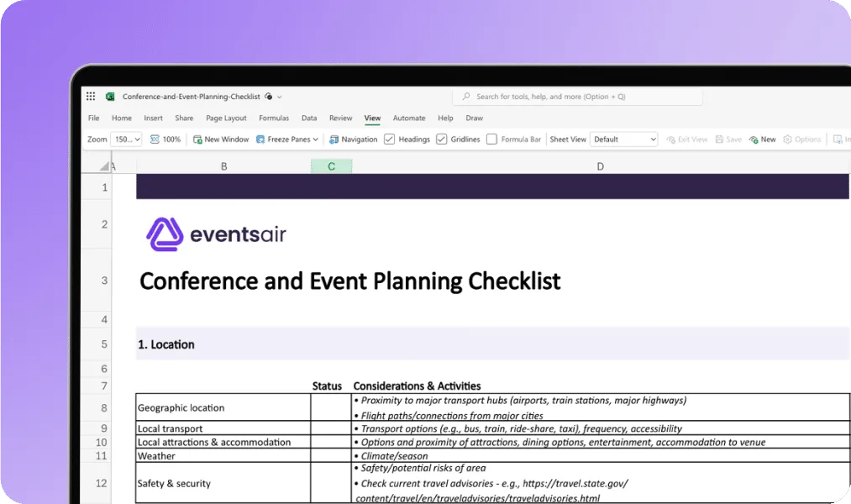Open the Review tab
851x504 pixels.
(x=340, y=118)
